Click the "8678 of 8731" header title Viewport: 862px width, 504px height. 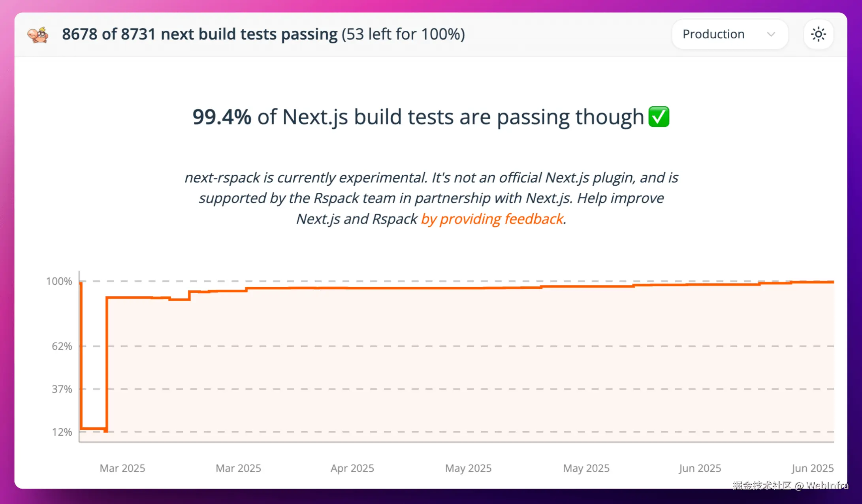click(200, 34)
